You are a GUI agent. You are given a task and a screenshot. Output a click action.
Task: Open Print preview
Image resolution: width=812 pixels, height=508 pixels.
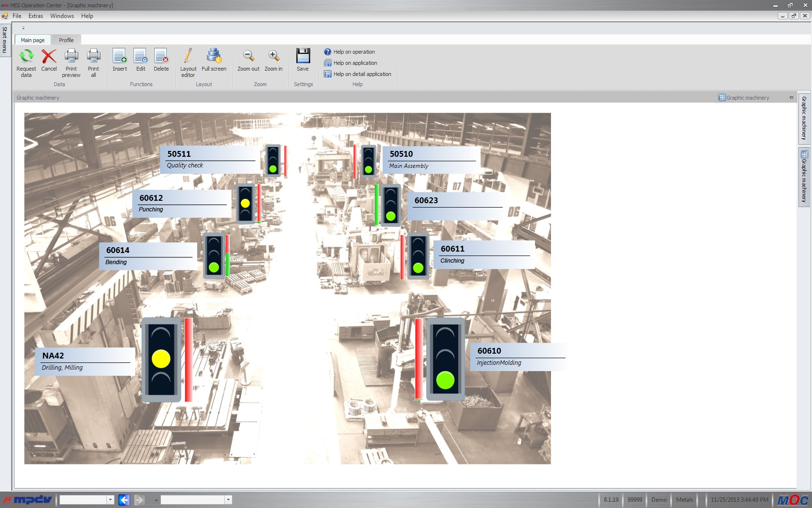[x=71, y=62]
